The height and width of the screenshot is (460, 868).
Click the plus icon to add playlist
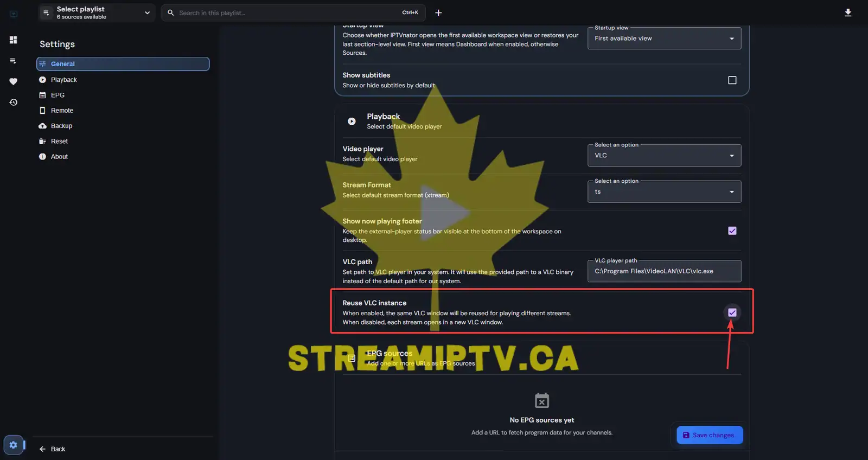point(438,12)
